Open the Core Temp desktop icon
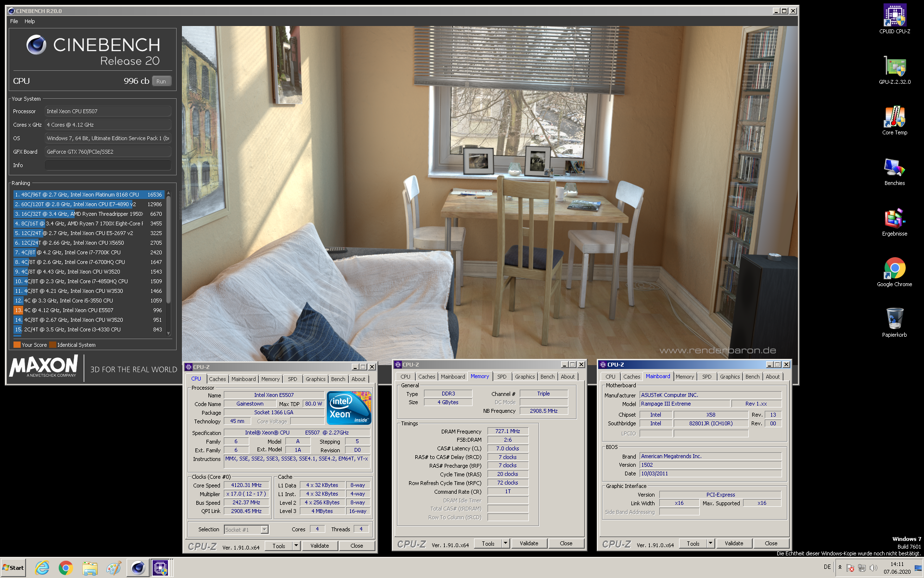 pos(894,120)
